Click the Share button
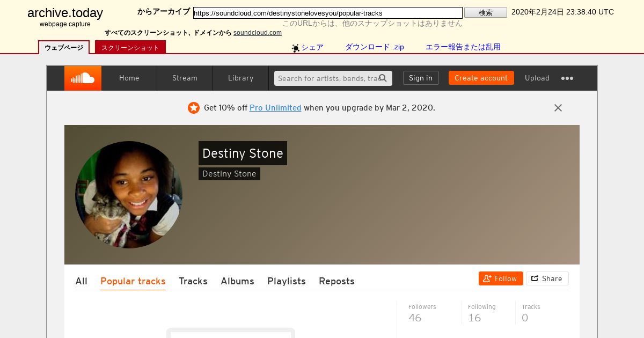The image size is (644, 338). 547,278
